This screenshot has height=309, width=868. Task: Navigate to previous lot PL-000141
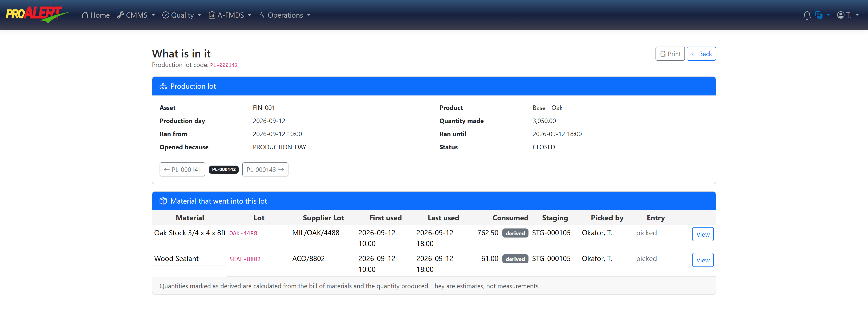pyautogui.click(x=182, y=169)
